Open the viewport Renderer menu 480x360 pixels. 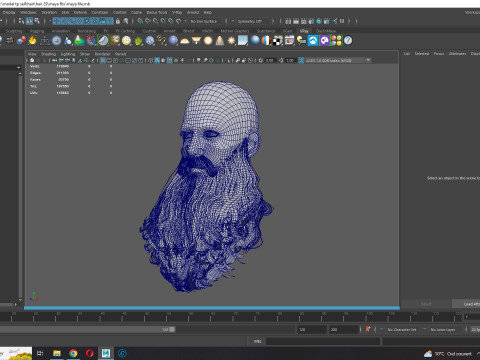(102, 54)
